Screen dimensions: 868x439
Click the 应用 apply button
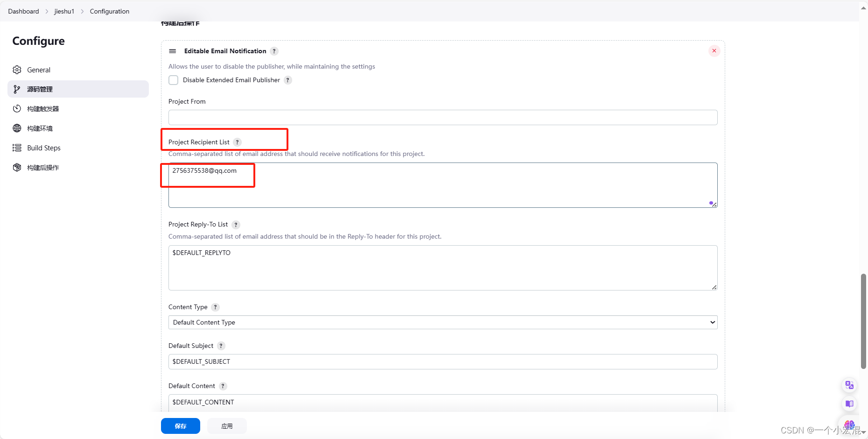click(x=227, y=426)
